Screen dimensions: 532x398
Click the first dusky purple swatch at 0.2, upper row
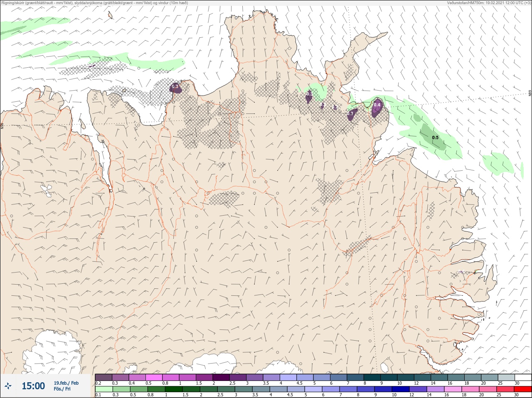(103, 377)
